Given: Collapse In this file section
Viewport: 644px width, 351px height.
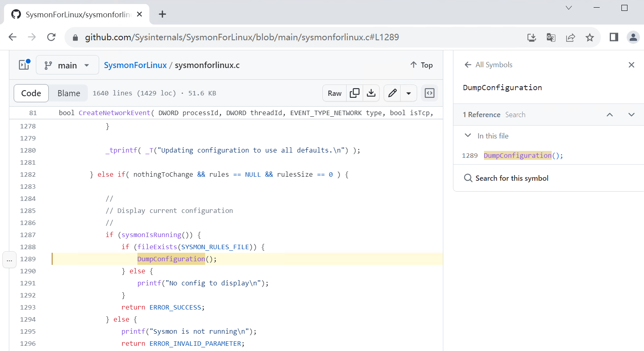Looking at the screenshot, I should (x=468, y=136).
